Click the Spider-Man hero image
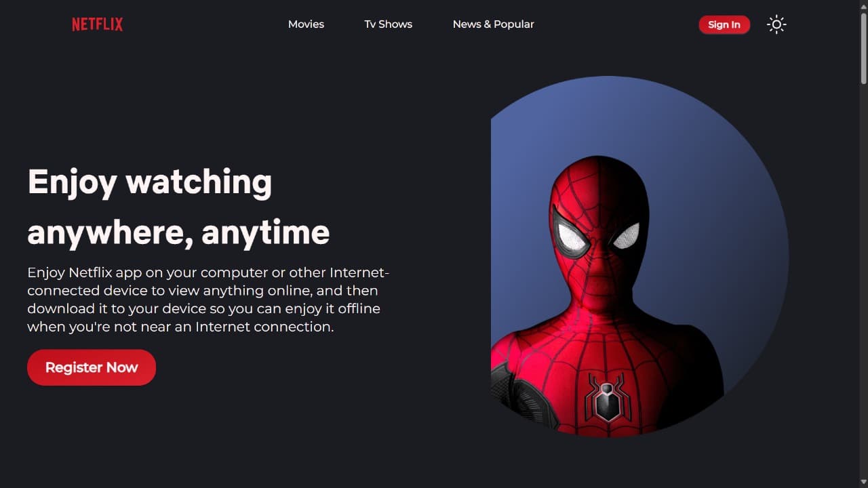This screenshot has height=488, width=868. tap(639, 256)
